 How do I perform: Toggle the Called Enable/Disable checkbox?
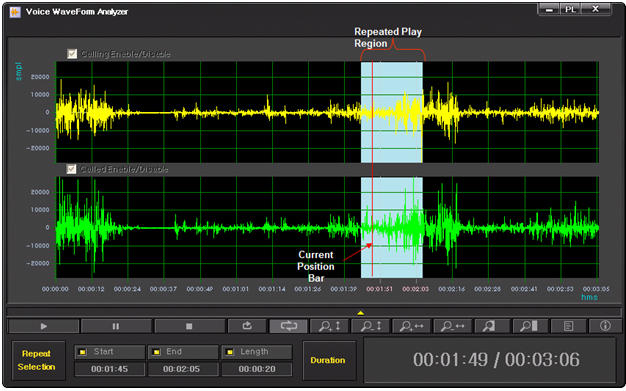pyautogui.click(x=71, y=169)
